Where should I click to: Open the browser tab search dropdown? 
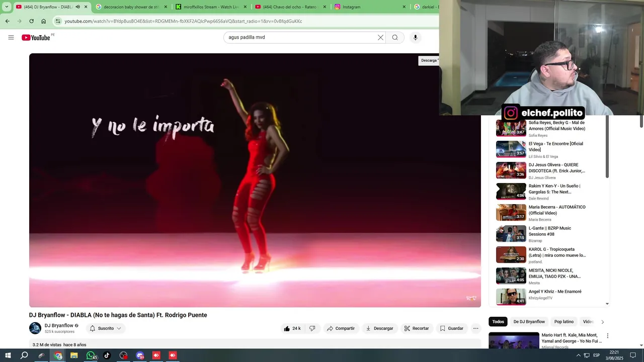click(7, 7)
